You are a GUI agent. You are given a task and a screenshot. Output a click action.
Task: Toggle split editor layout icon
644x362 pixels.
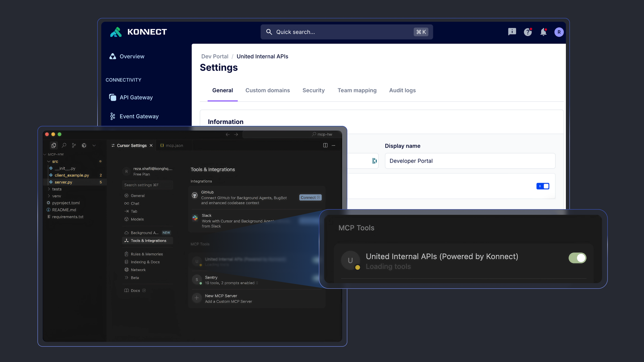pyautogui.click(x=325, y=145)
